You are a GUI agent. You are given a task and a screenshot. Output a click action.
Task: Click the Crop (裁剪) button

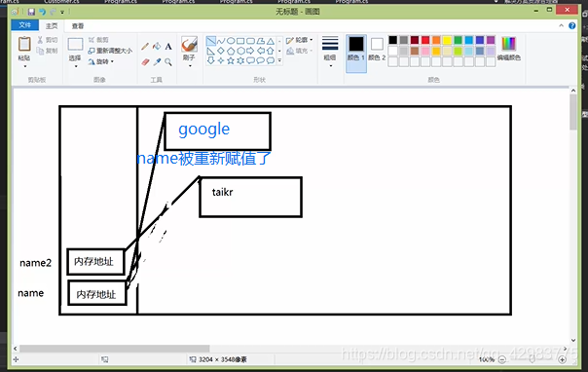(x=98, y=40)
